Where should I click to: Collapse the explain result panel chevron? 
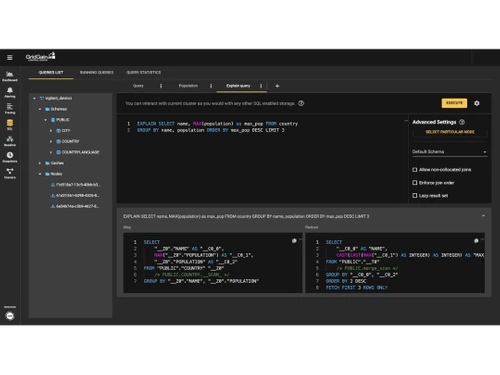[x=483, y=216]
